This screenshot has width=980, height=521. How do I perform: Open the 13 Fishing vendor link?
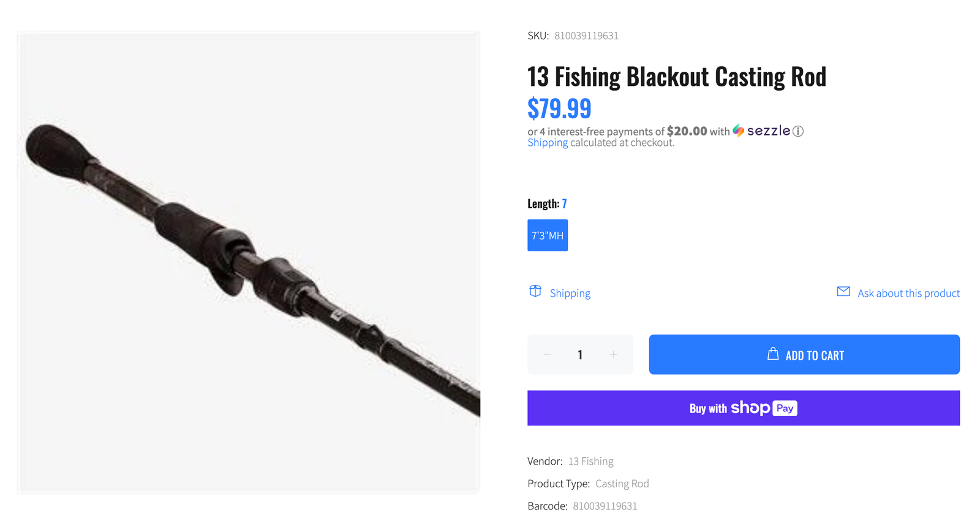tap(590, 461)
